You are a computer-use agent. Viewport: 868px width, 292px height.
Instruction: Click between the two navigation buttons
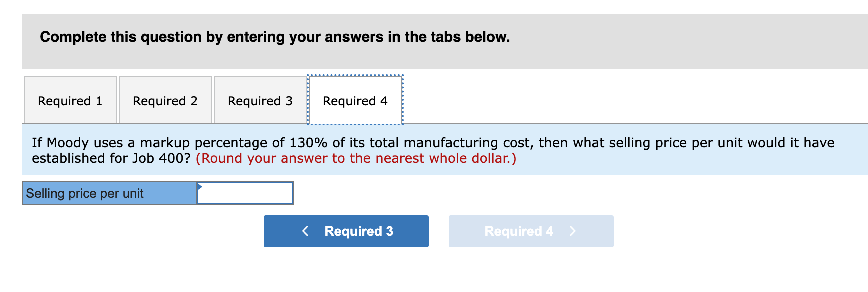[x=439, y=231]
